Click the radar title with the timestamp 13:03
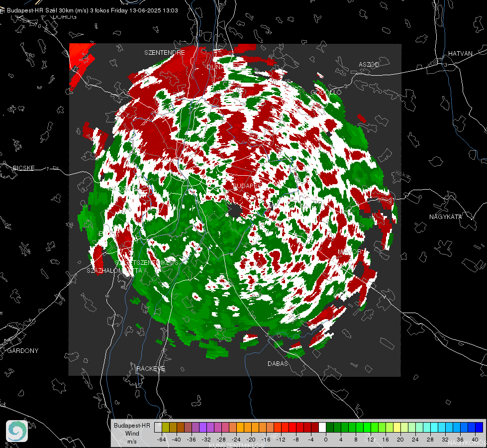The width and height of the screenshot is (487, 448). (x=92, y=10)
